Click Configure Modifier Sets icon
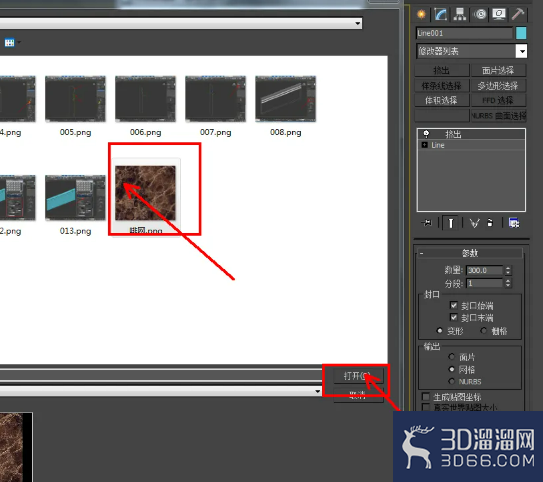Image resolution: width=543 pixels, height=482 pixels. click(x=514, y=223)
